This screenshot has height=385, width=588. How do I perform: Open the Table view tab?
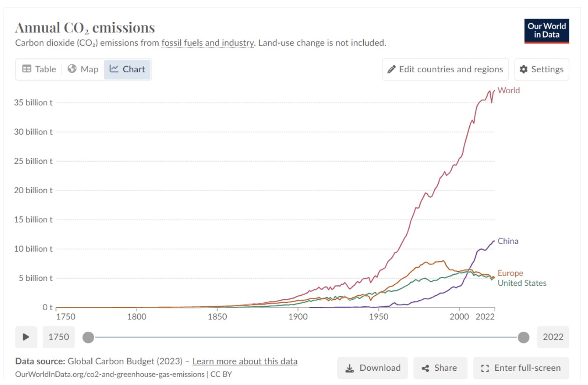[x=39, y=70]
